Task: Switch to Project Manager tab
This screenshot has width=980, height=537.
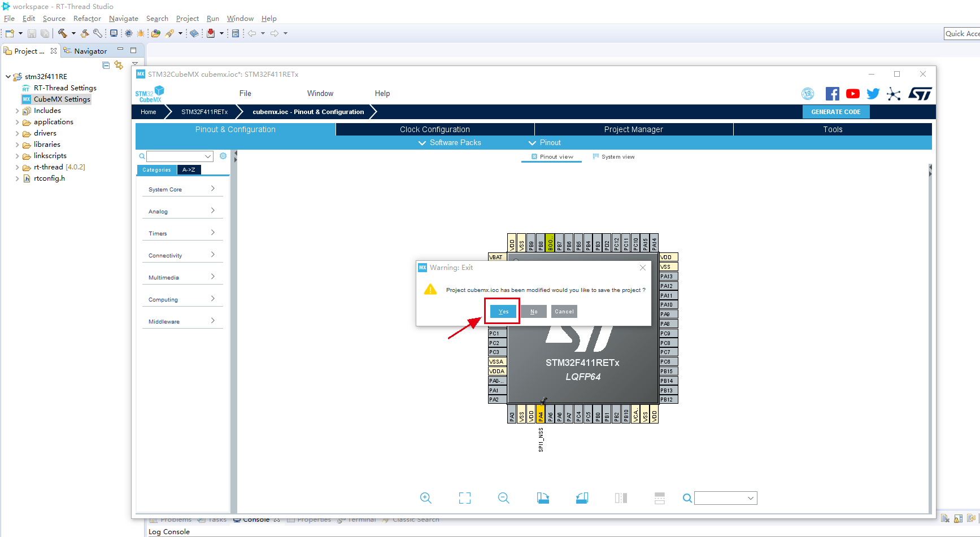Action: click(x=634, y=129)
